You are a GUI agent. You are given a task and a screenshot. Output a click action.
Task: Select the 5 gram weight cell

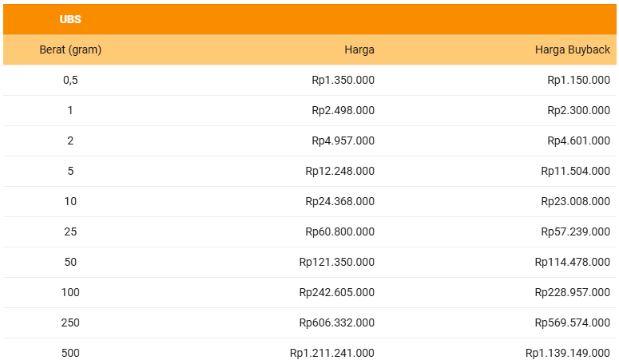[x=70, y=171]
